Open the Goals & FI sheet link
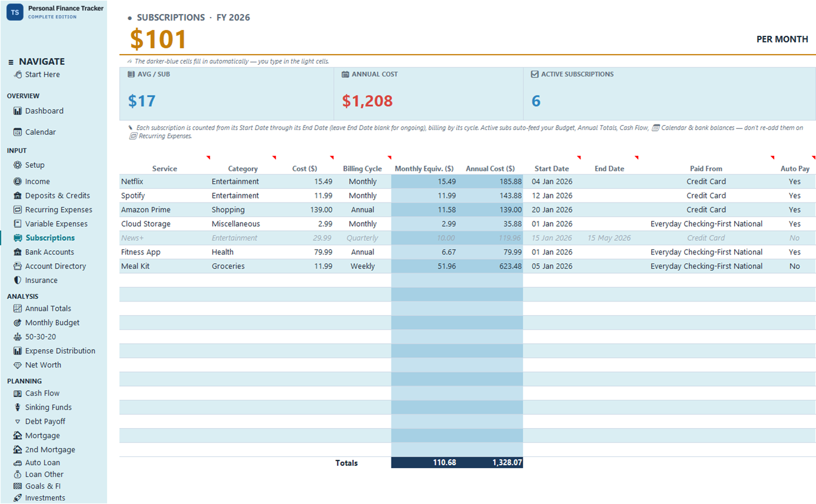Screen dimensions: 816x504 pyautogui.click(x=43, y=487)
